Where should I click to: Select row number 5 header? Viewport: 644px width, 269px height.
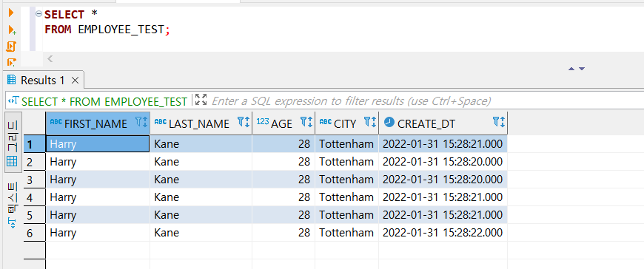[x=35, y=215]
